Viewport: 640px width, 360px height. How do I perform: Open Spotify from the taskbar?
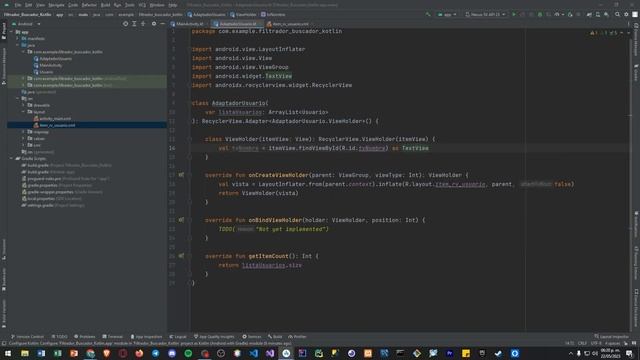tap(188, 353)
